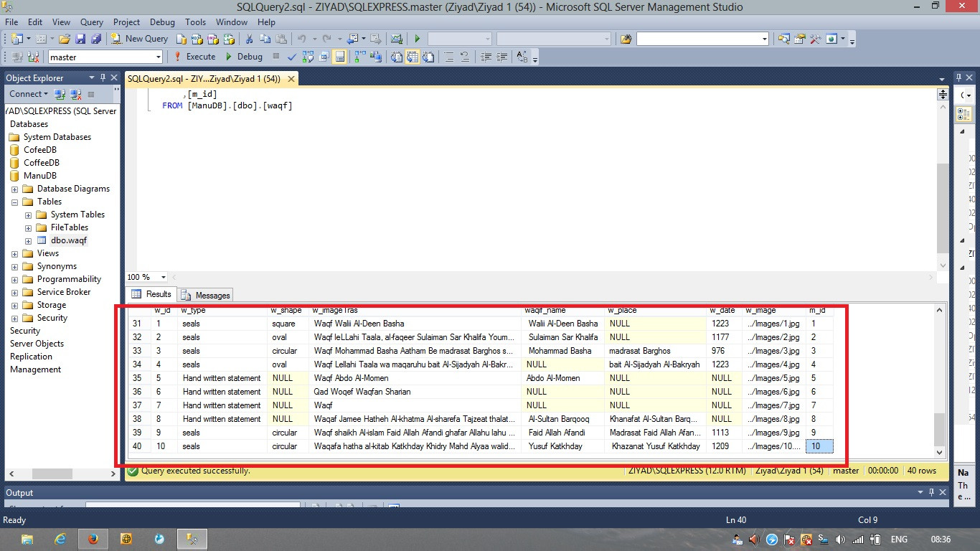Toggle Include Client Statistics

coord(377,57)
